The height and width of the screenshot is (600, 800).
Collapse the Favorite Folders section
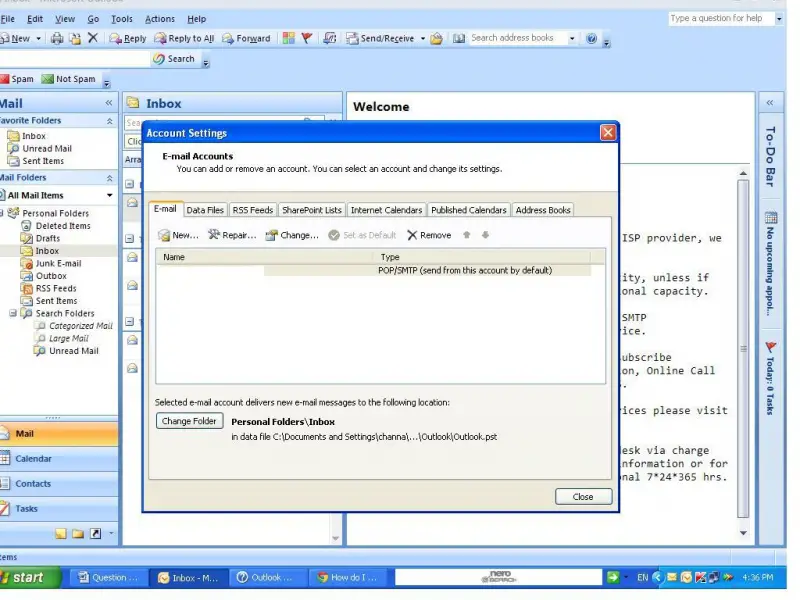click(109, 121)
